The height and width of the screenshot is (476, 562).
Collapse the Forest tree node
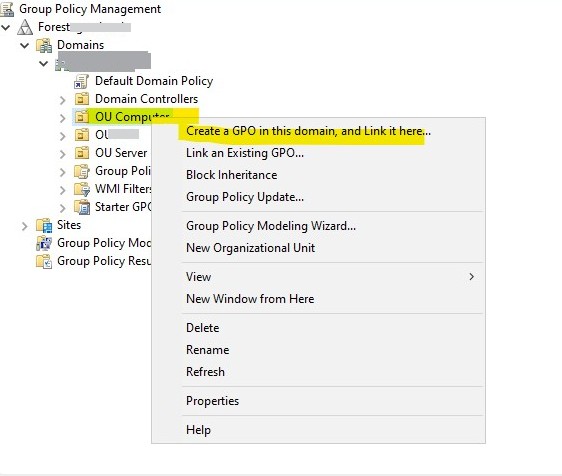[x=5, y=27]
